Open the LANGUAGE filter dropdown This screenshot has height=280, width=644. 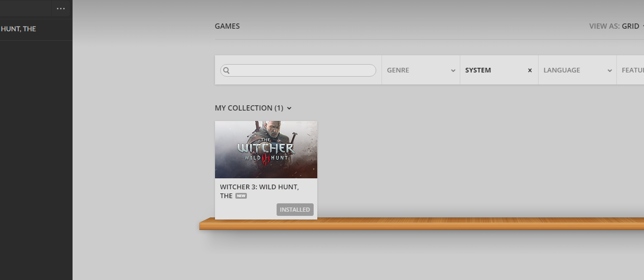click(x=577, y=70)
